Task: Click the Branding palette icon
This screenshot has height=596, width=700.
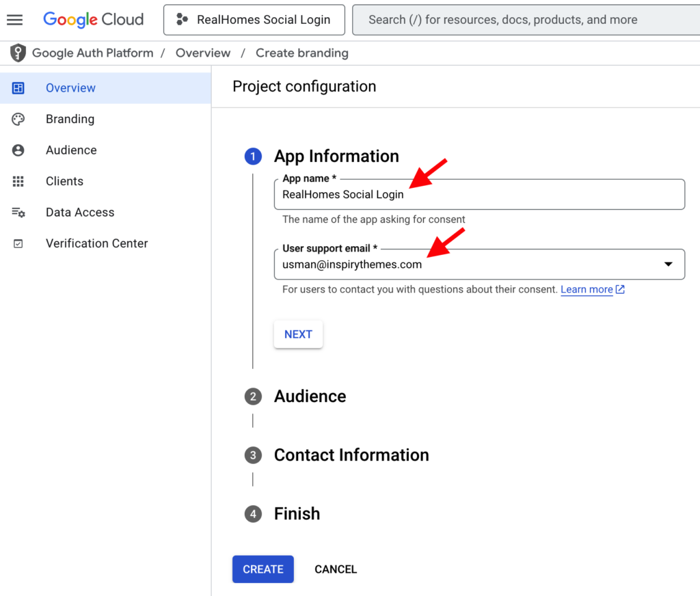Action: click(18, 119)
